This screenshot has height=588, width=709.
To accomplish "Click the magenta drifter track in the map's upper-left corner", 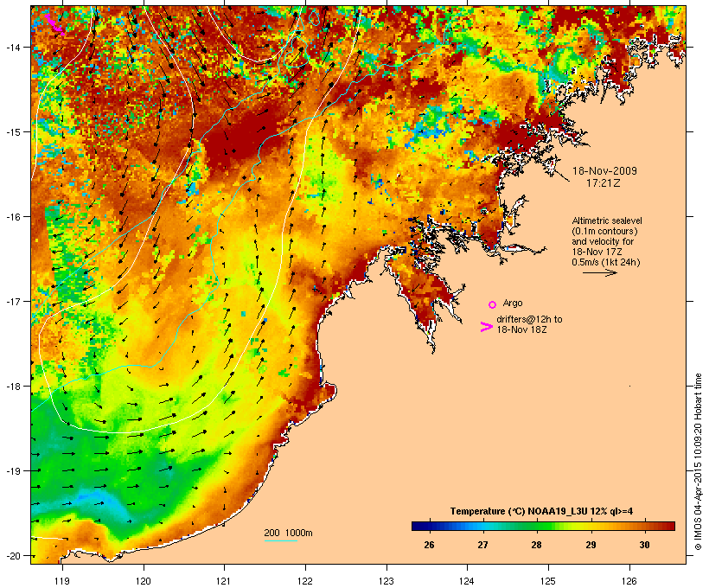I will coord(54,24).
